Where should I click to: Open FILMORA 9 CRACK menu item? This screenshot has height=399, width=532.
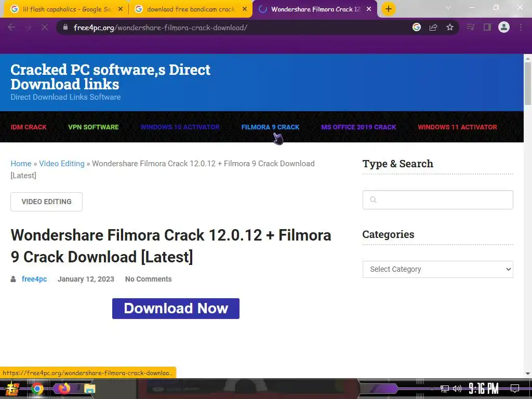270,127
